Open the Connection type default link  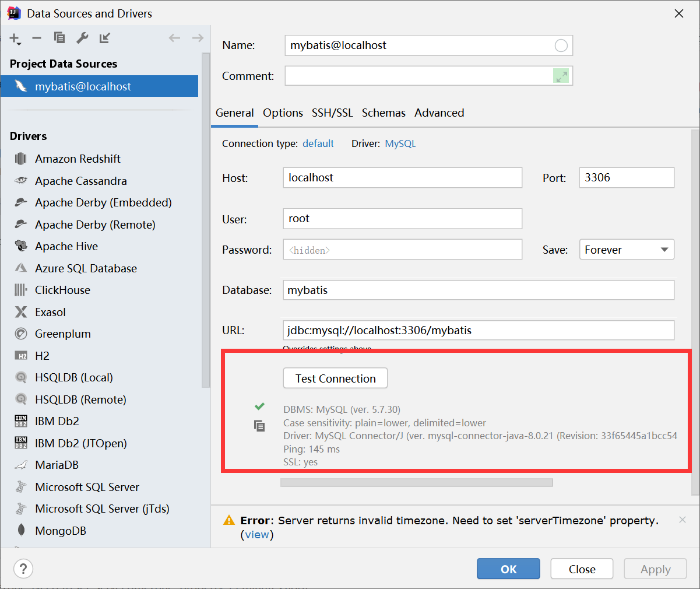click(x=318, y=143)
